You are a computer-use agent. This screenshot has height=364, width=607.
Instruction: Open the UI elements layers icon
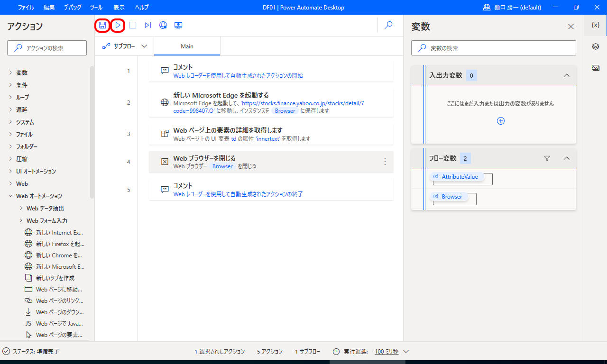(596, 46)
